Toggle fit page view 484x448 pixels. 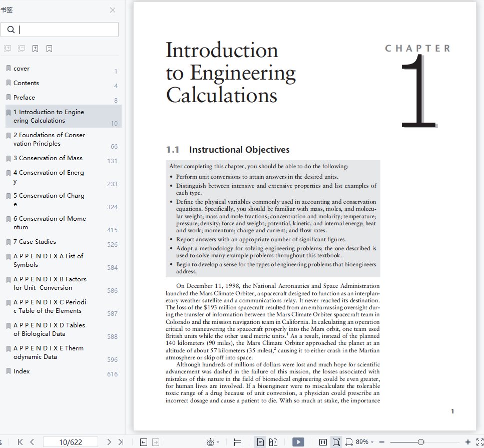coord(336,442)
